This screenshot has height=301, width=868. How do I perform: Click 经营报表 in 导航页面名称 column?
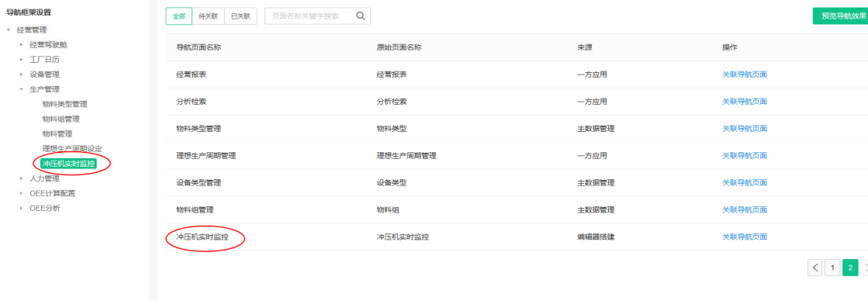pos(191,74)
